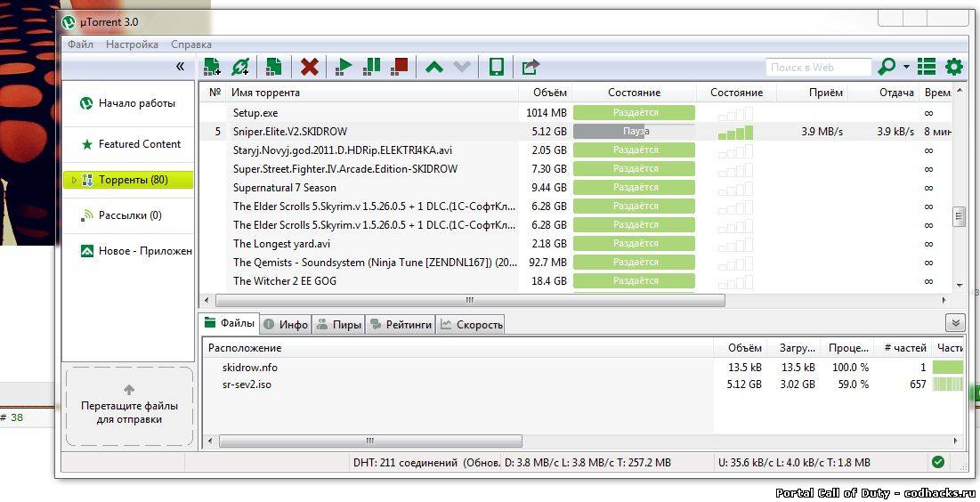
Task: Open the Remote device icon
Action: click(x=497, y=66)
